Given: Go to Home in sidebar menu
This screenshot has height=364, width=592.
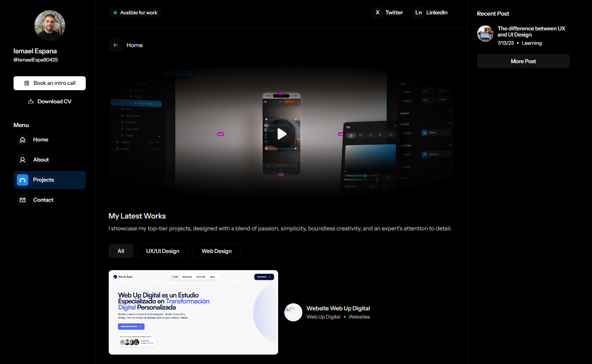Looking at the screenshot, I should coord(50,140).
